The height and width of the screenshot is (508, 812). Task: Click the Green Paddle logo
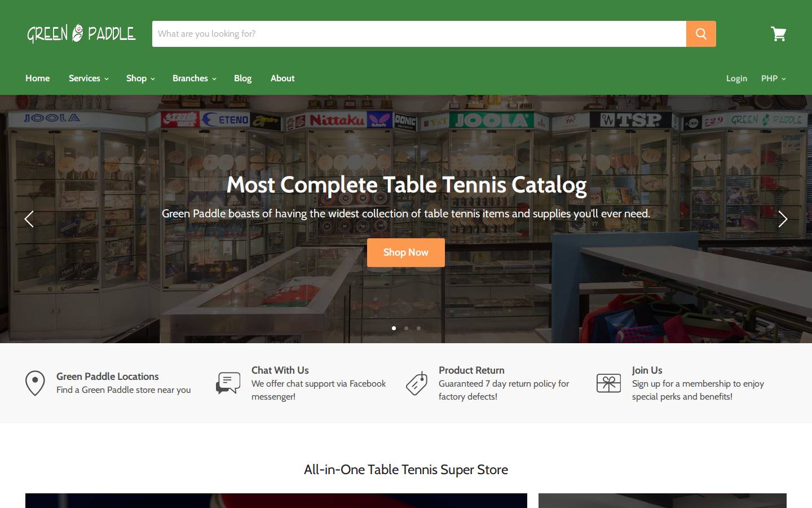pyautogui.click(x=81, y=34)
